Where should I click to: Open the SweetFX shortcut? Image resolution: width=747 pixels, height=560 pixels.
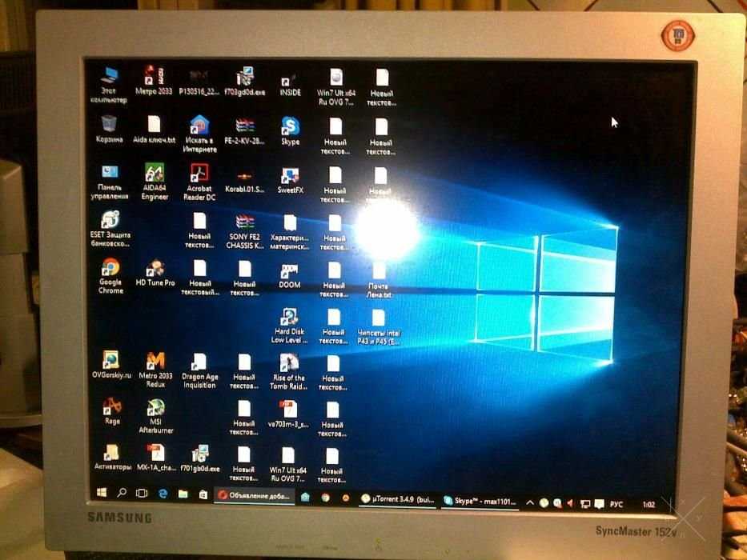point(290,181)
